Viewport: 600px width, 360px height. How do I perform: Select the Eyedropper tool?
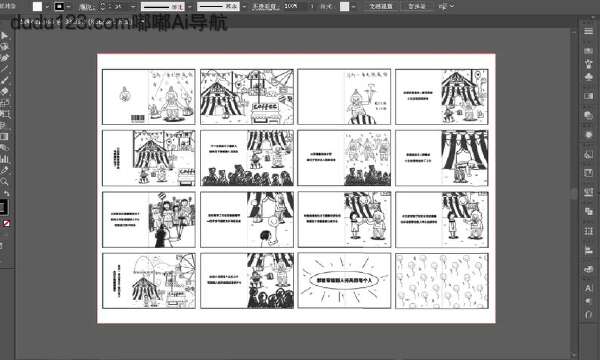click(4, 170)
